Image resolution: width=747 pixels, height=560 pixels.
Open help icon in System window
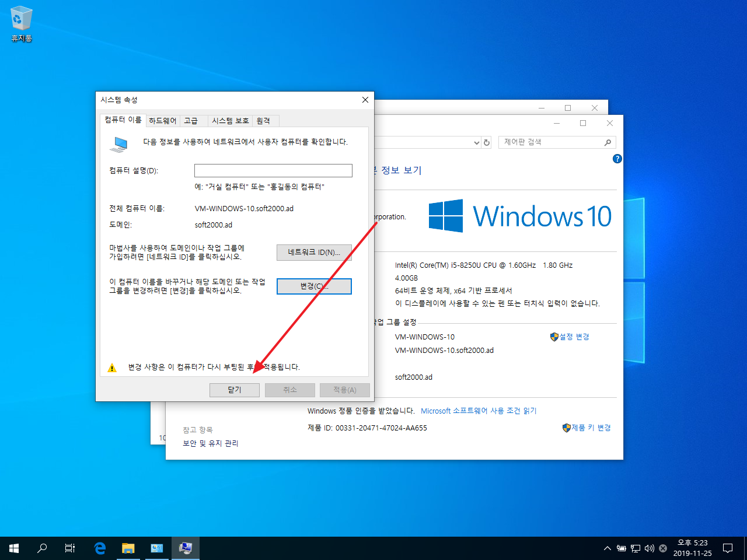[x=617, y=159]
